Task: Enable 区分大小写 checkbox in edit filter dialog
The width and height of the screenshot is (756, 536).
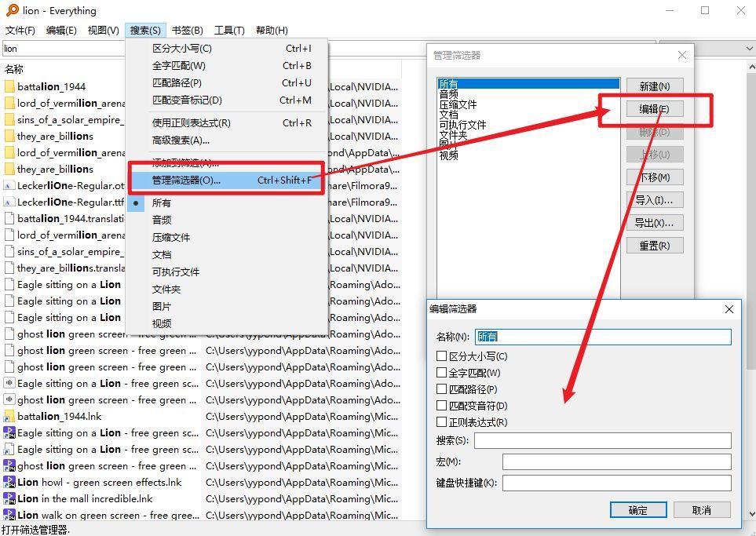Action: click(x=441, y=356)
